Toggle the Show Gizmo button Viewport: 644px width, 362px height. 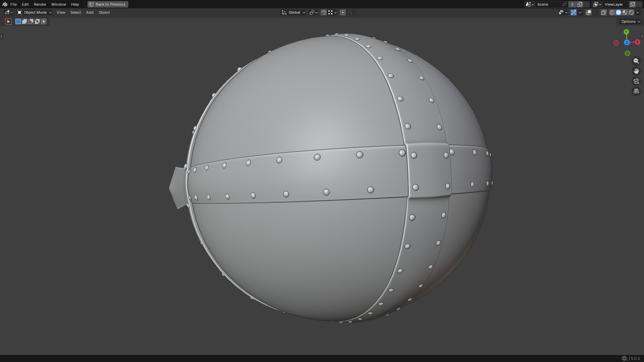574,12
